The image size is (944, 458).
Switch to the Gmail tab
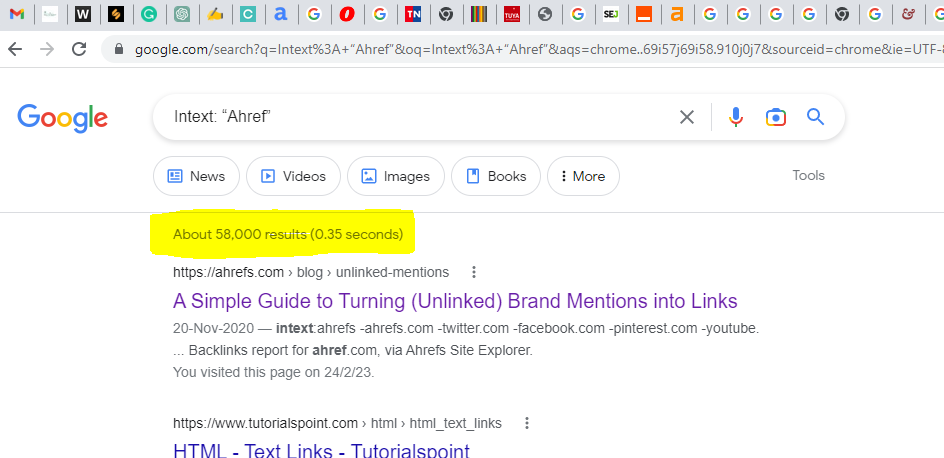click(17, 14)
